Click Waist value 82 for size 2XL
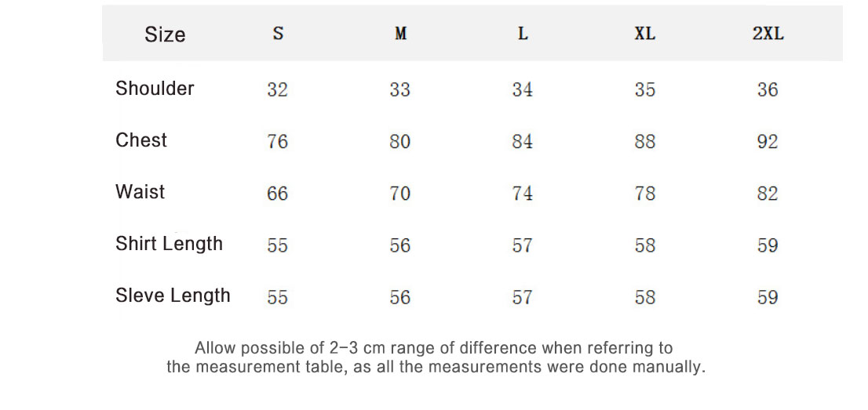The width and height of the screenshot is (868, 410). [768, 193]
